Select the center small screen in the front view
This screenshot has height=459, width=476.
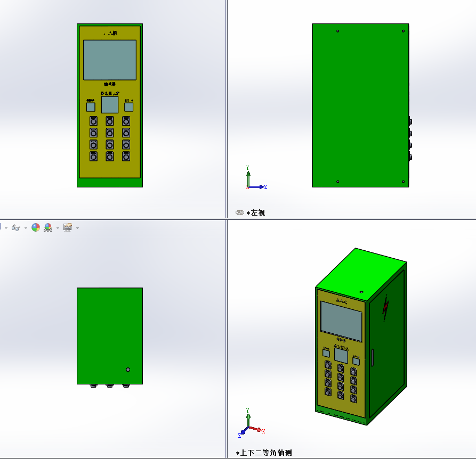(110, 105)
